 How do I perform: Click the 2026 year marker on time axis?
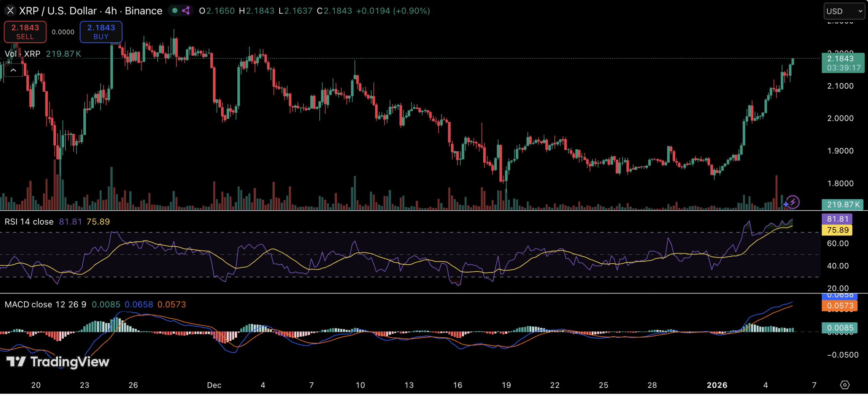tap(716, 385)
